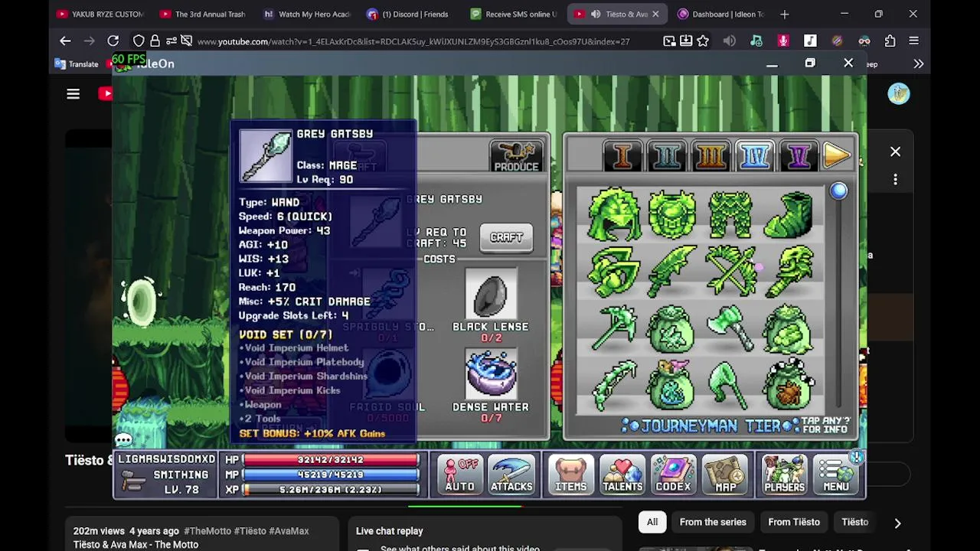
Task: Open the Attacks panel
Action: (511, 474)
